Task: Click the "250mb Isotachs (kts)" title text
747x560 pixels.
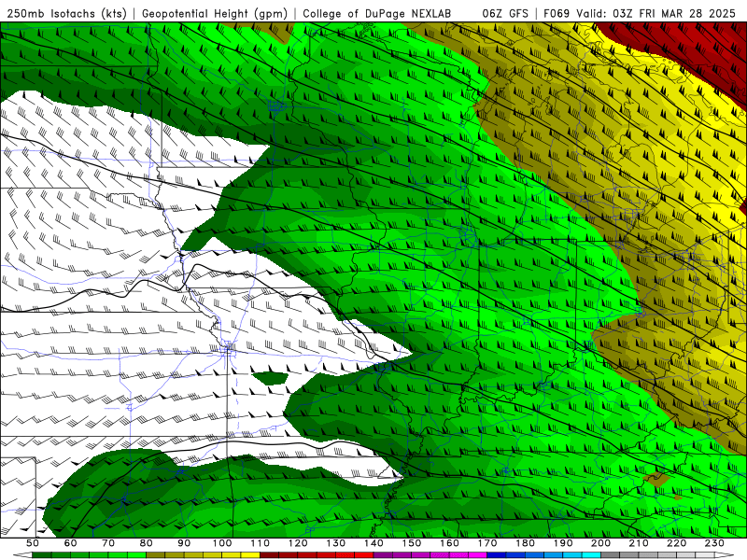Action: [67, 13]
